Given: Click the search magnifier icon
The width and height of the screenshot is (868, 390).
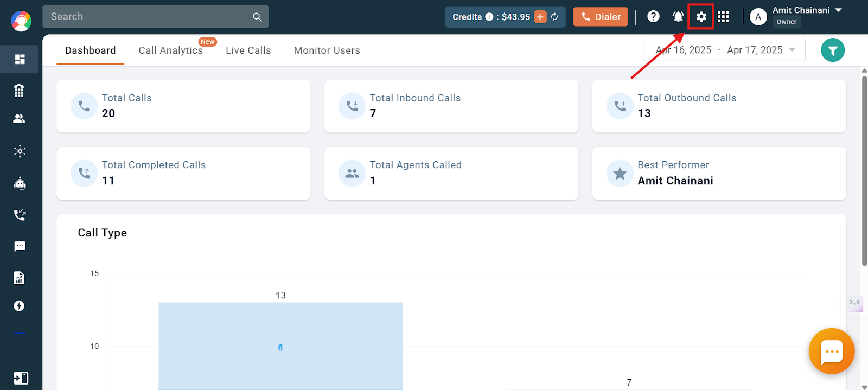Looking at the screenshot, I should pos(257,17).
